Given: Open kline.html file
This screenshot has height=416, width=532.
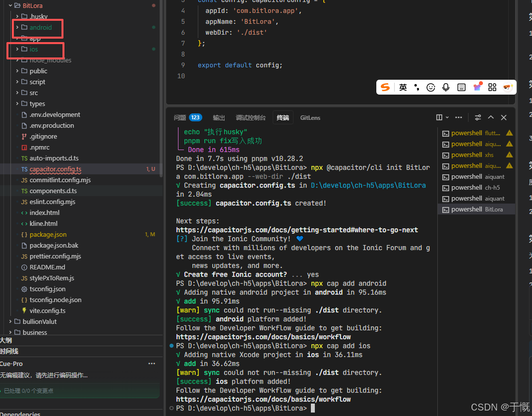Looking at the screenshot, I should point(44,223).
